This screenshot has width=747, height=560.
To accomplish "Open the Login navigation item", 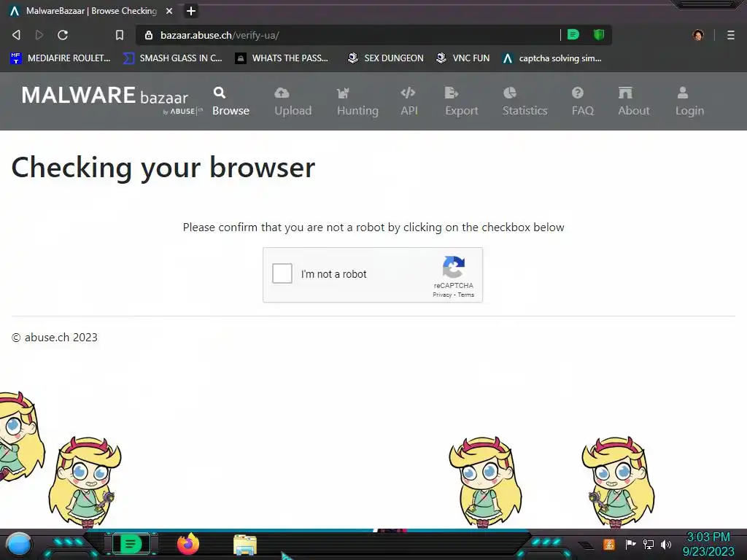I will click(x=689, y=101).
